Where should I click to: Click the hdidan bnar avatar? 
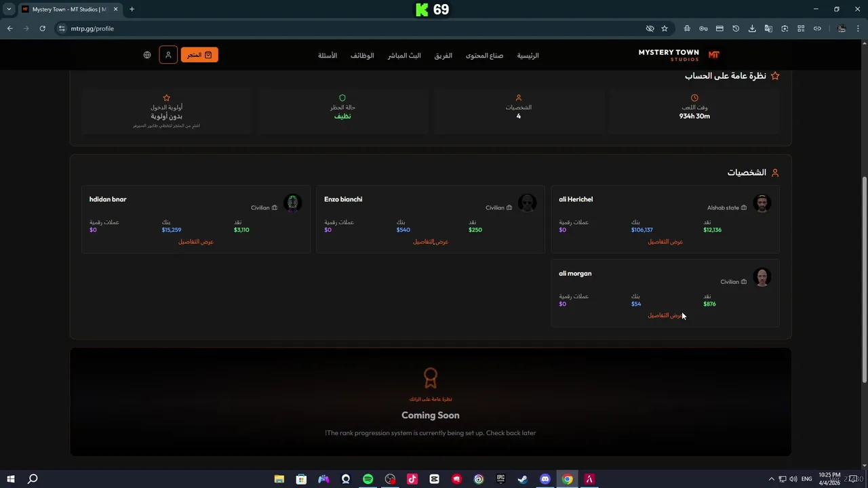pyautogui.click(x=292, y=203)
